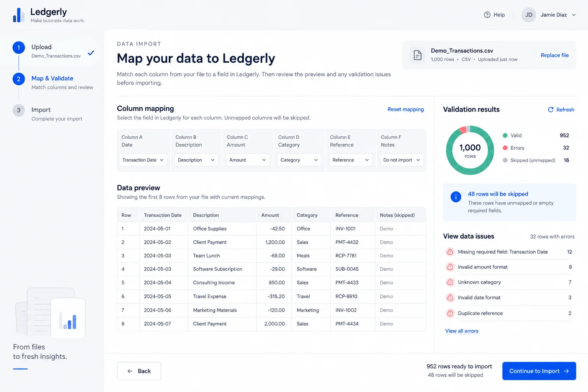Click the CSV file document icon
This screenshot has height=392, width=588.
(x=418, y=55)
